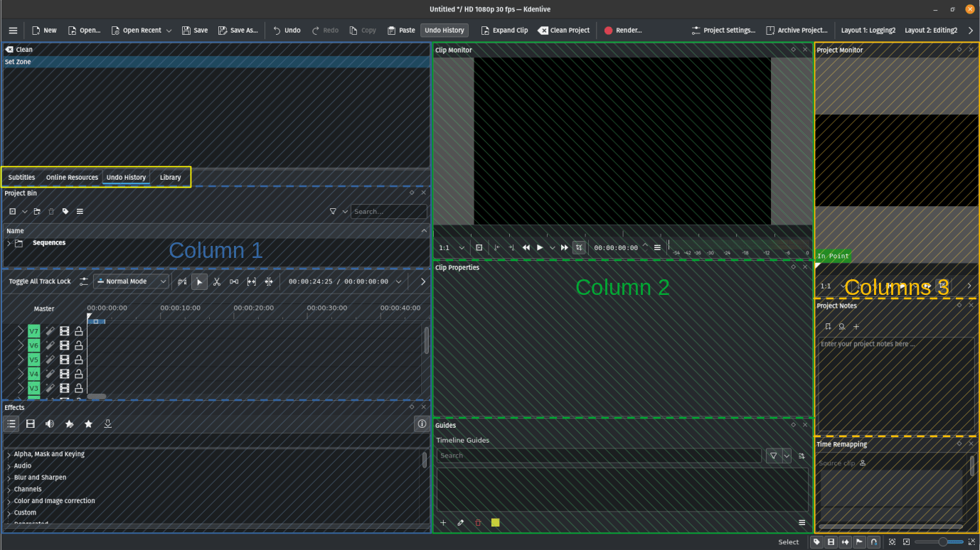The height and width of the screenshot is (550, 980).
Task: Click inside the Project Bin search field
Action: pos(388,211)
